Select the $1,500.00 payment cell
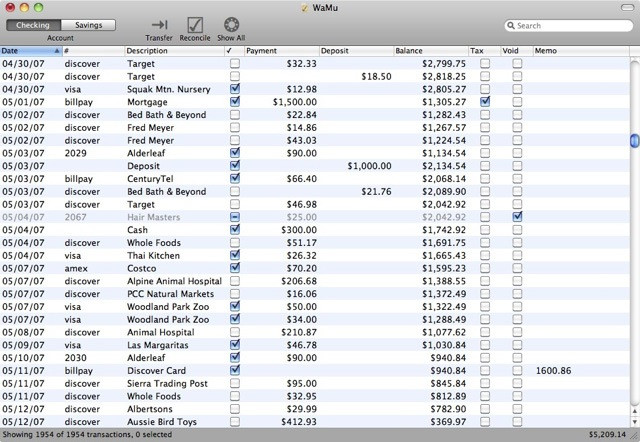The width and height of the screenshot is (640, 442). [x=295, y=102]
